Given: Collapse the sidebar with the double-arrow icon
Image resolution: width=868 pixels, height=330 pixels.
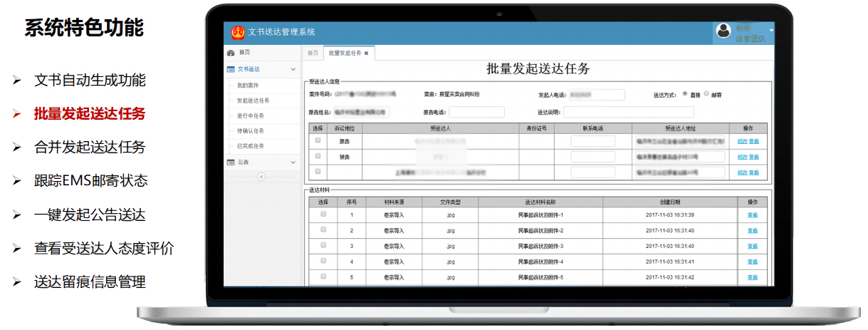Looking at the screenshot, I should coord(261,176).
